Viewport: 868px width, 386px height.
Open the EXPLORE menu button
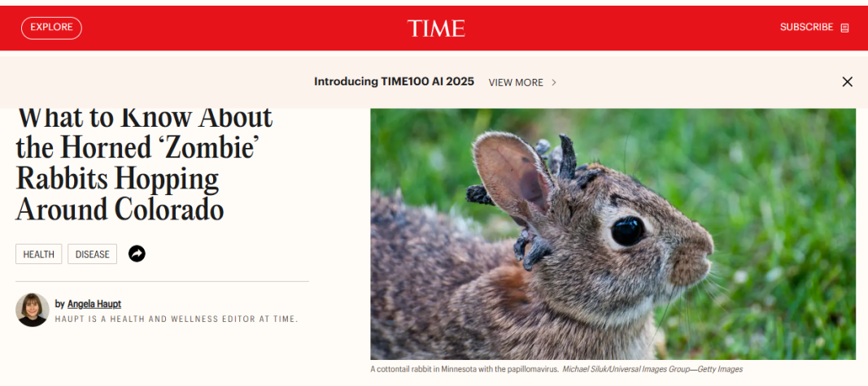point(51,28)
